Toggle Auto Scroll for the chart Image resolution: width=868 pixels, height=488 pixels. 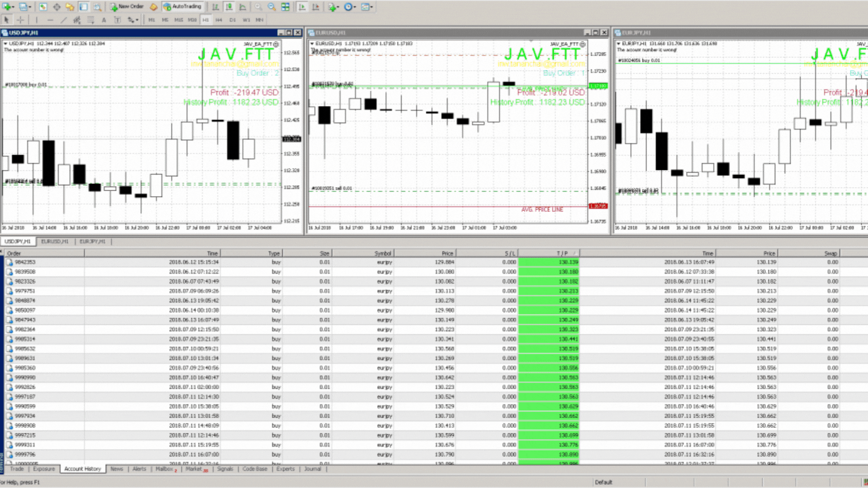(302, 7)
